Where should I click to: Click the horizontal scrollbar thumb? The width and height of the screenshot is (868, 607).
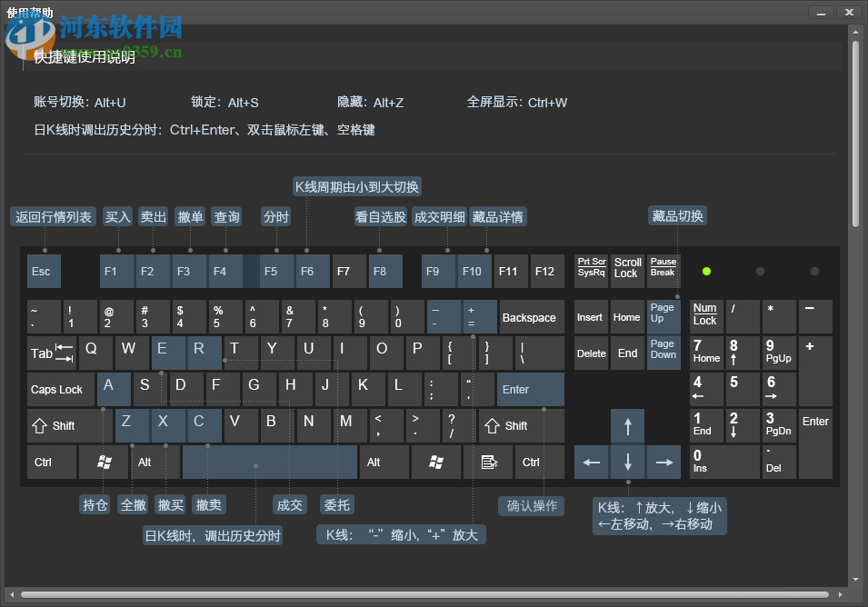point(424,595)
